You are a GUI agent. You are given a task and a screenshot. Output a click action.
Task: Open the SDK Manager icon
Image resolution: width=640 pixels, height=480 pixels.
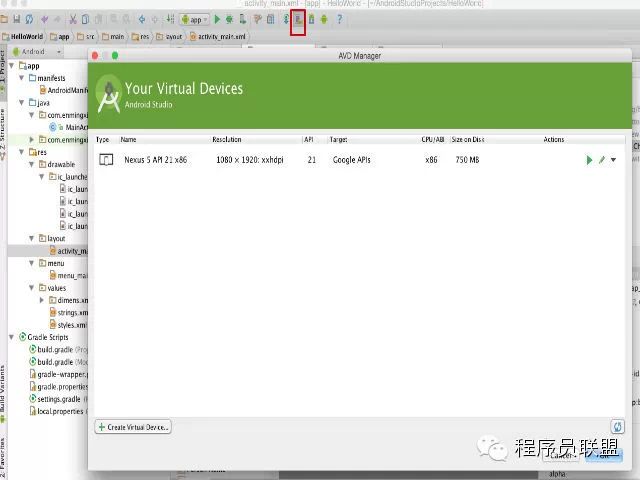point(311,19)
